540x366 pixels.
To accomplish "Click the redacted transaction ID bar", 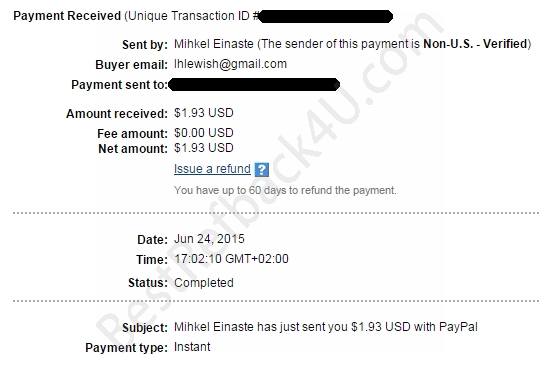I will point(326,17).
